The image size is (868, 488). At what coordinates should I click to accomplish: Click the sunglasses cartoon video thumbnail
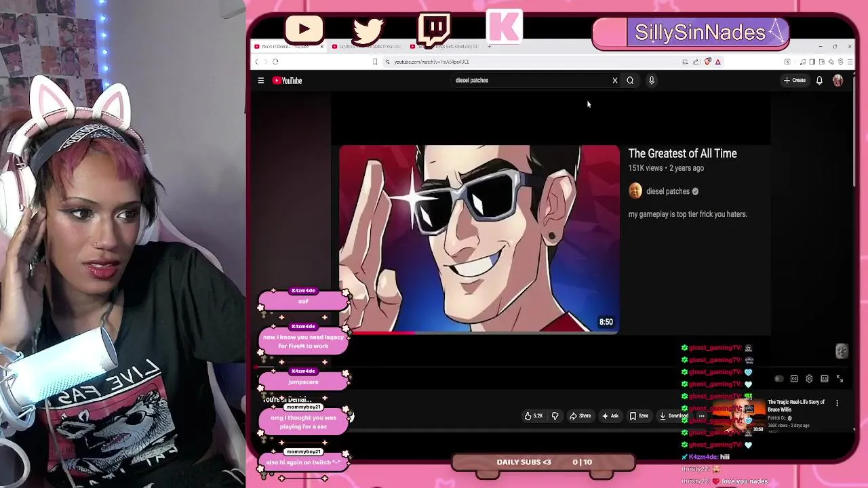pyautogui.click(x=479, y=239)
